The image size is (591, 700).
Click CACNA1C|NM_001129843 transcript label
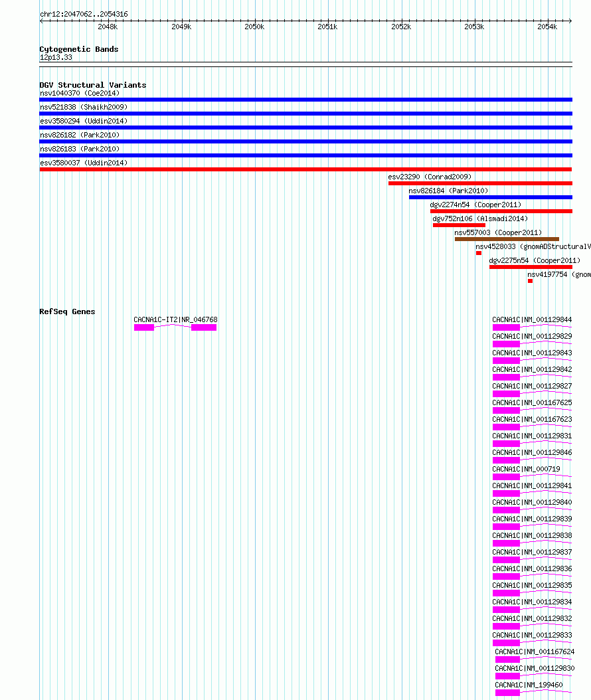(x=532, y=352)
